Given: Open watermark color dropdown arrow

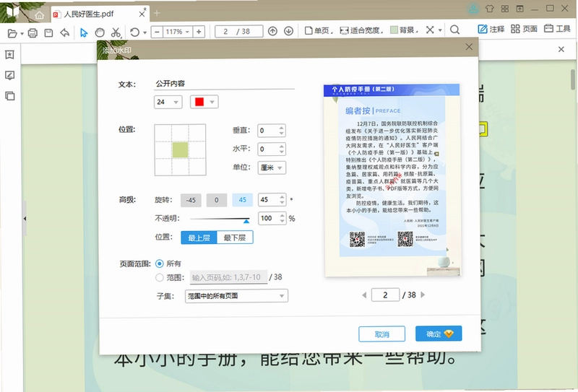Looking at the screenshot, I should click(x=212, y=102).
